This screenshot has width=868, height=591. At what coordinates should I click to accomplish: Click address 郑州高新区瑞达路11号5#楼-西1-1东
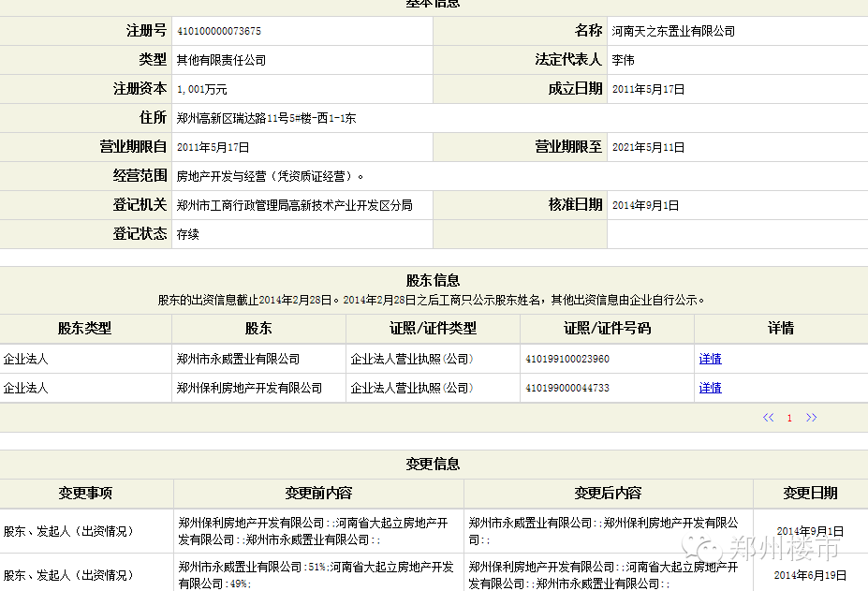click(266, 118)
